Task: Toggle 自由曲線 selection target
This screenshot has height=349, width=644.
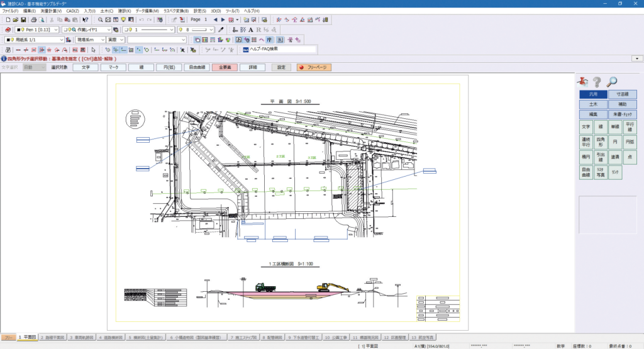Action: point(197,67)
